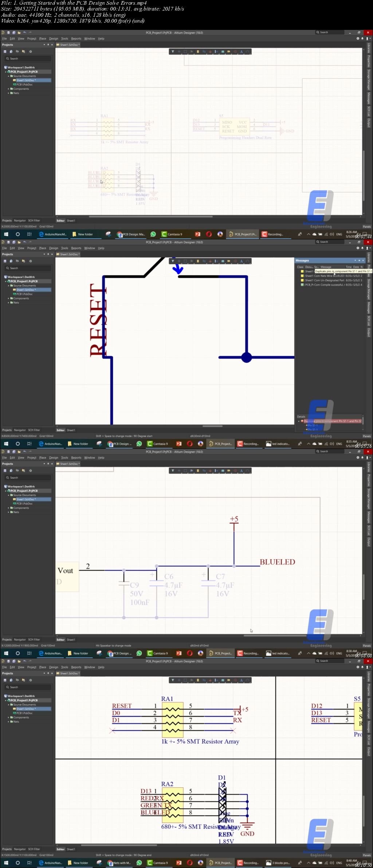
Task: Expand the Nets folder in the 00:05:26 tree
Action: coord(9,303)
